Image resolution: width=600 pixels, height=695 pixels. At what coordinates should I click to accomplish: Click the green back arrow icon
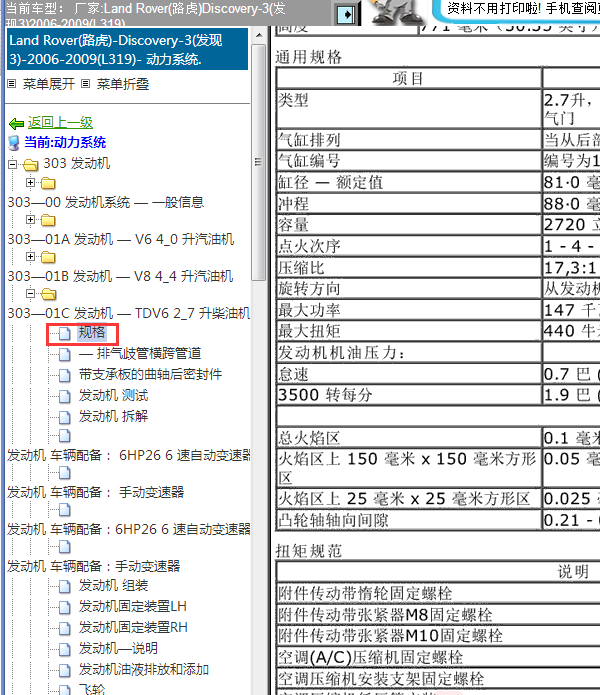(x=16, y=123)
